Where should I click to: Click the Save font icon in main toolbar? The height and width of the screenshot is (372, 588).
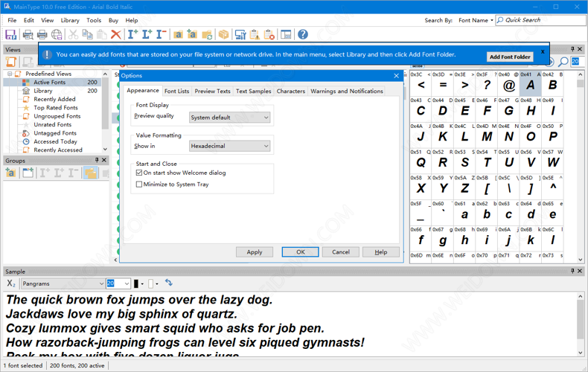click(11, 35)
